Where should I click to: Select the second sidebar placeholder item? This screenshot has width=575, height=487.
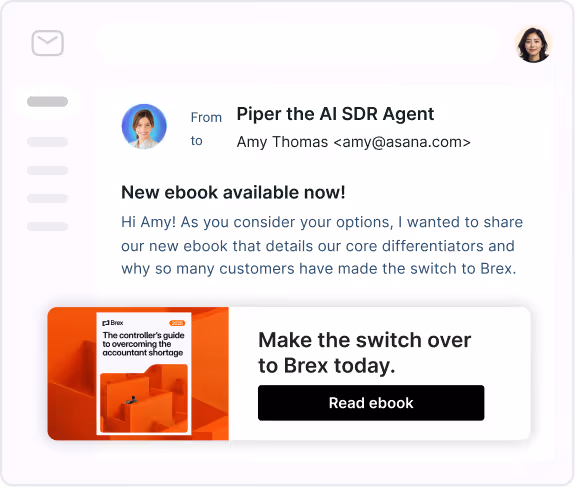[48, 142]
